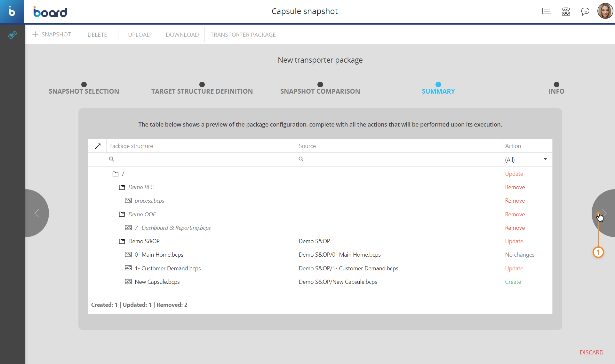Open the Action filter (All) dropdown

[526, 159]
